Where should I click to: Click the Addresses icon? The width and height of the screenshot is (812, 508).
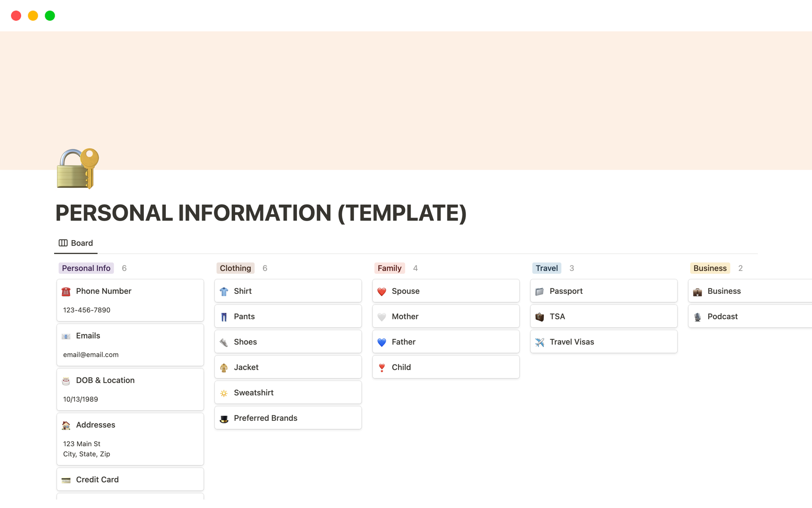[x=67, y=424]
